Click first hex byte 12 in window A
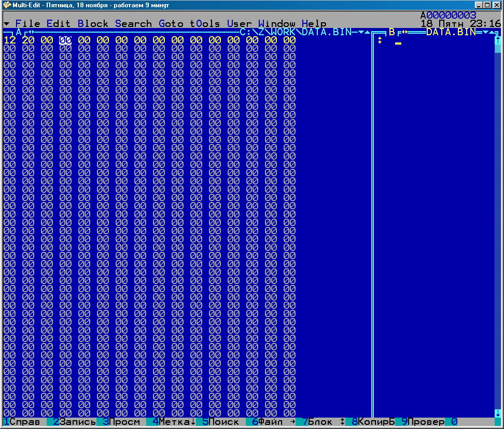 [x=9, y=40]
